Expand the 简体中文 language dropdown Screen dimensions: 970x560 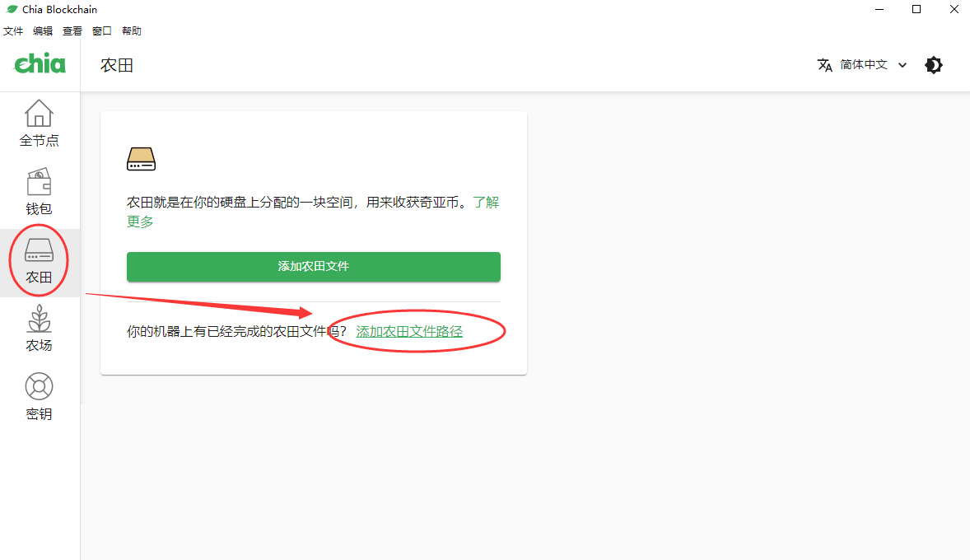[x=864, y=65]
